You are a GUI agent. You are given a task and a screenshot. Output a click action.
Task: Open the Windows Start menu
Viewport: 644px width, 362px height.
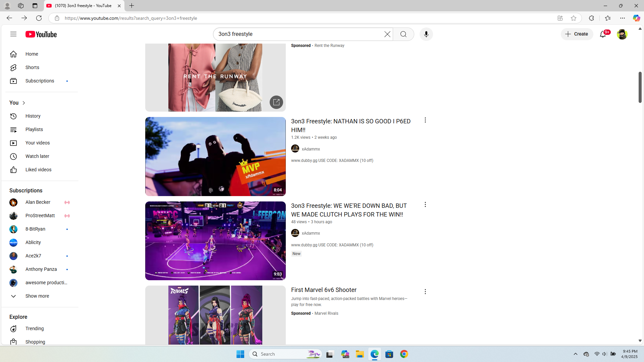click(x=240, y=354)
